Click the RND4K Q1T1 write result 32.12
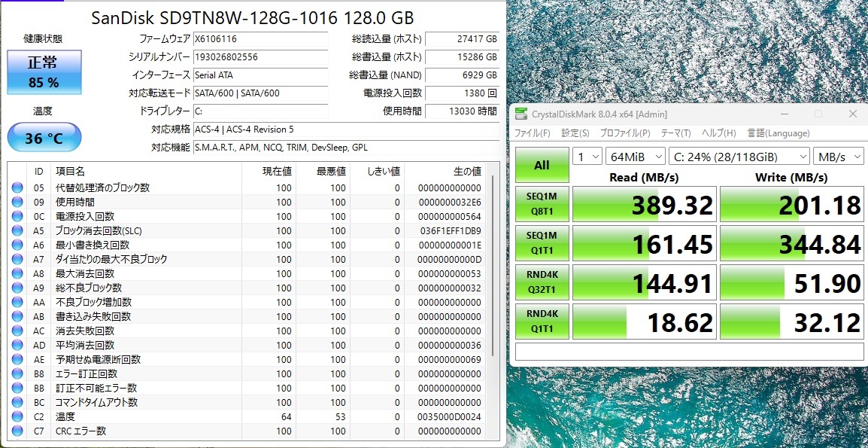This screenshot has height=448, width=868. coord(791,322)
